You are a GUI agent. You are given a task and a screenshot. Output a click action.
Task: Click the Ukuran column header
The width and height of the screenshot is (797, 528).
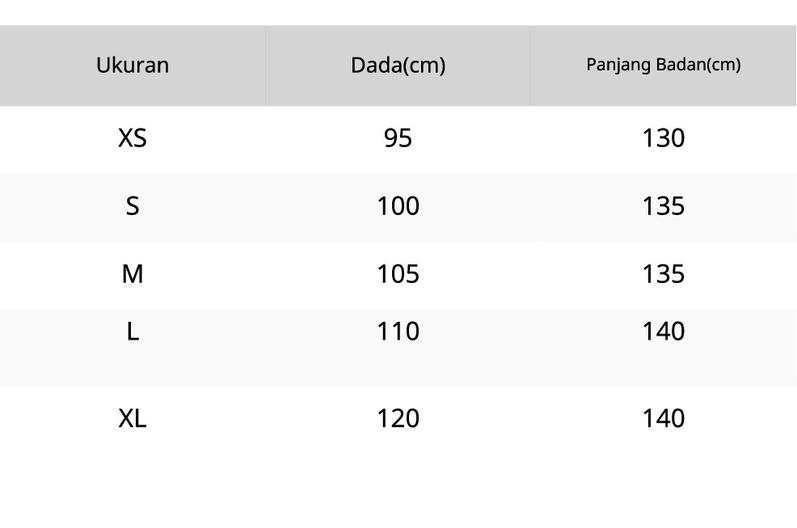pos(133,66)
